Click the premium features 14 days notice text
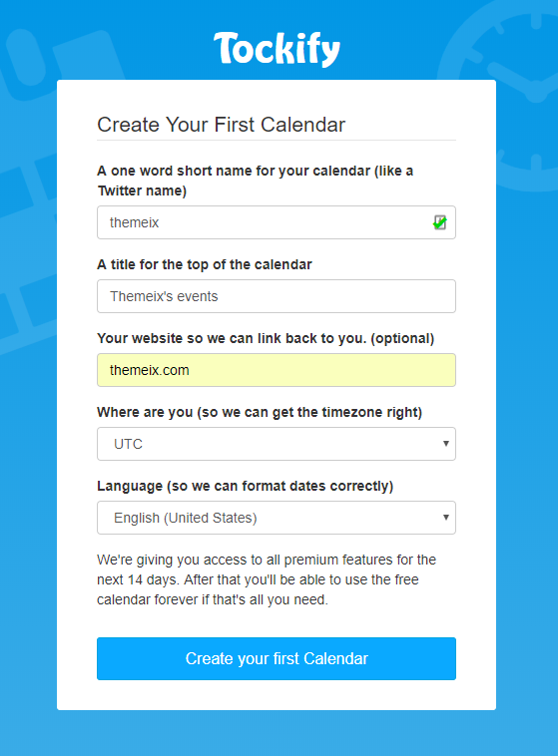Viewport: 558px width, 756px height. 267,579
